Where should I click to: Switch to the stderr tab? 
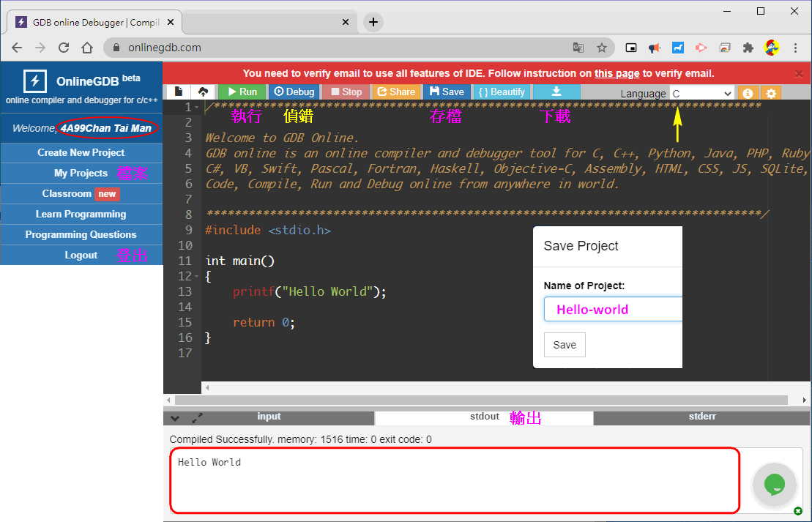click(702, 417)
